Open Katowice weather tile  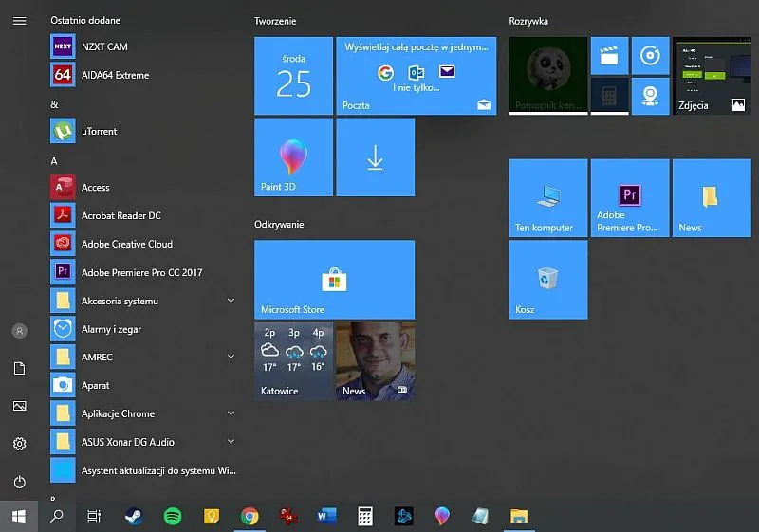tap(293, 361)
